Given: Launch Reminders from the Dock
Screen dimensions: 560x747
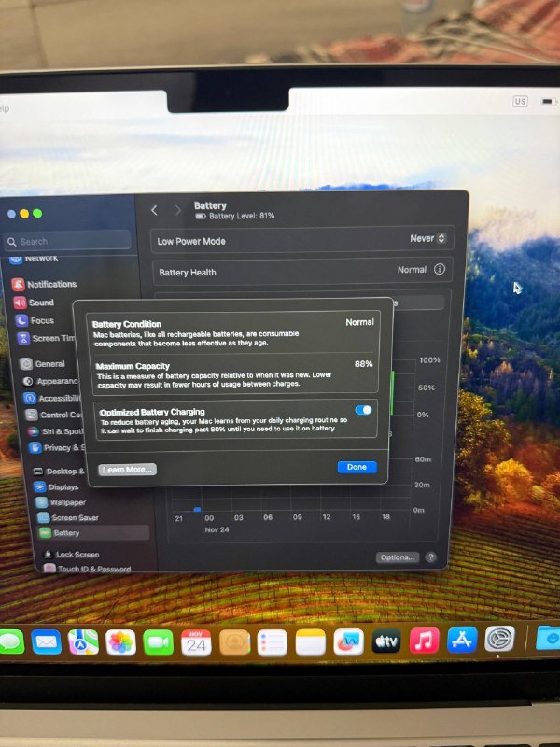Looking at the screenshot, I should tap(272, 642).
